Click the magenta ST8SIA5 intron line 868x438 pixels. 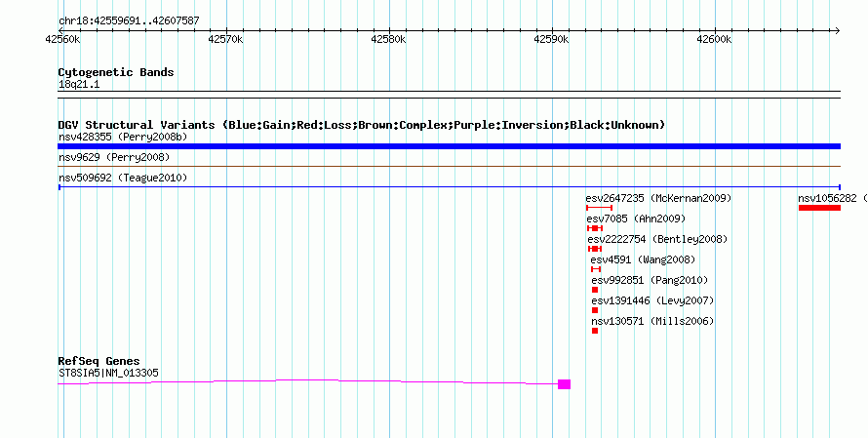(x=308, y=381)
